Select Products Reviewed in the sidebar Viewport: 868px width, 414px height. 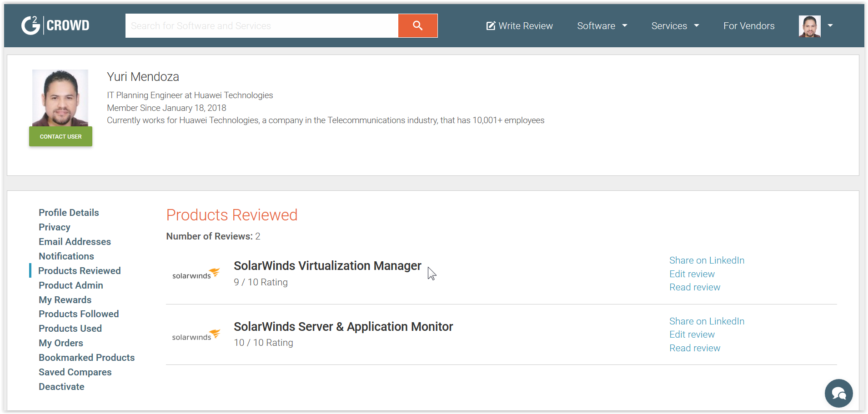(x=80, y=271)
